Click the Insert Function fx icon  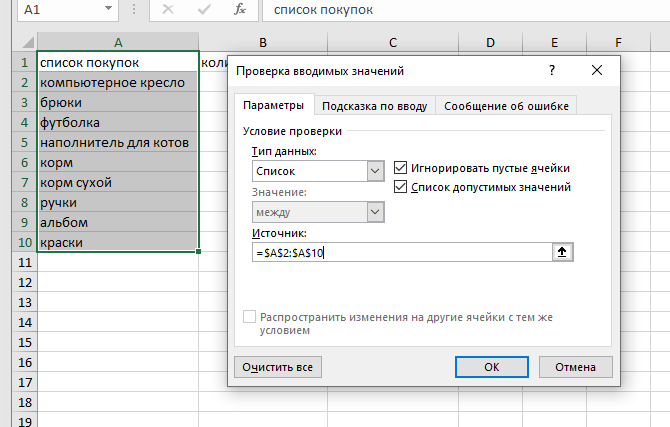pos(239,10)
